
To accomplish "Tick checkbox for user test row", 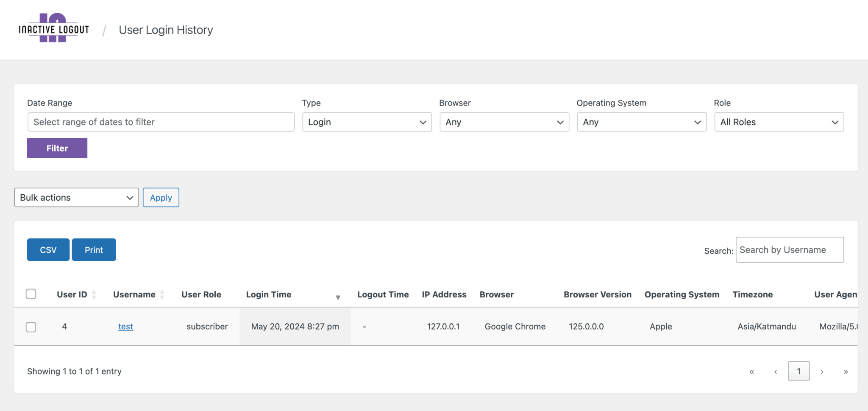I will tap(31, 327).
